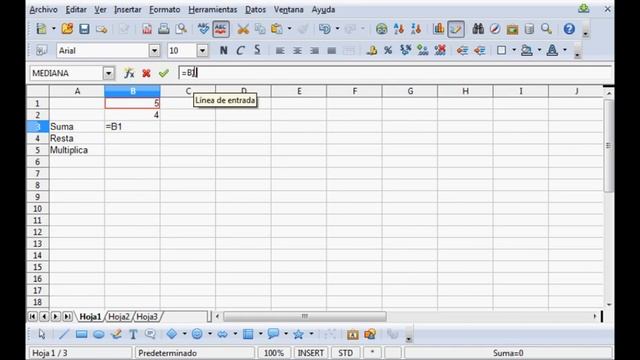The image size is (640, 360).
Task: Click the New document icon
Action: tap(42, 29)
